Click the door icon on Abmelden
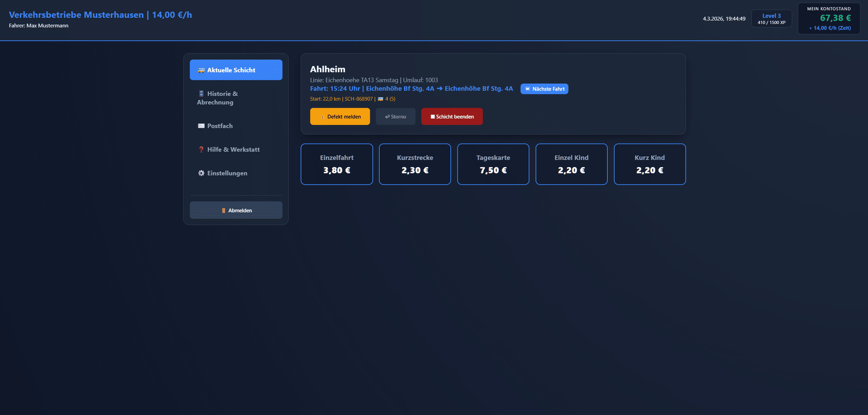The height and width of the screenshot is (415, 868). point(223,210)
